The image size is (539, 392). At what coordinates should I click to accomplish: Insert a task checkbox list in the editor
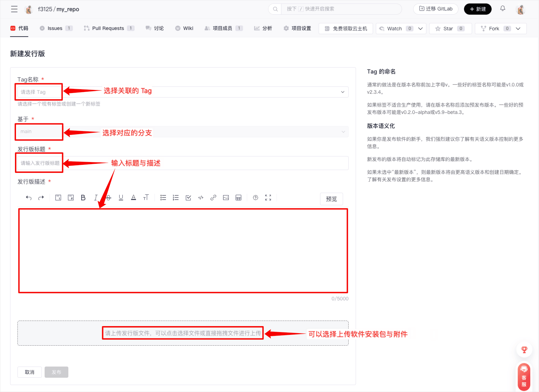tap(188, 198)
